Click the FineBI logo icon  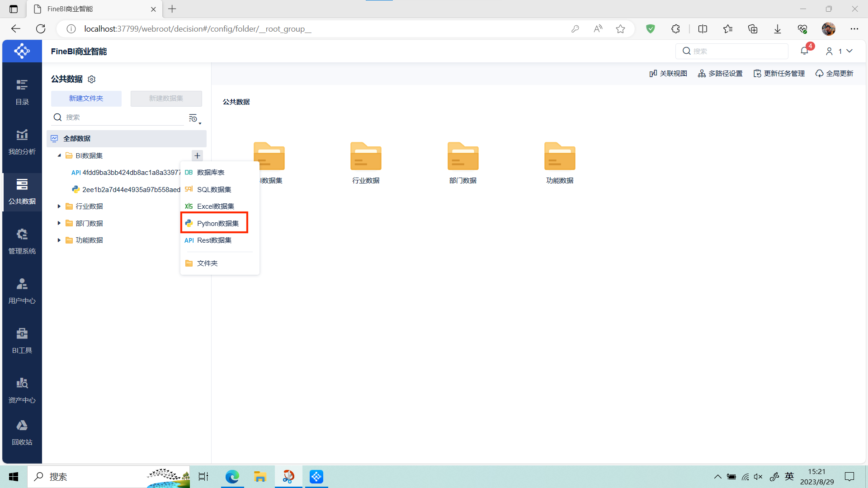pos(22,51)
